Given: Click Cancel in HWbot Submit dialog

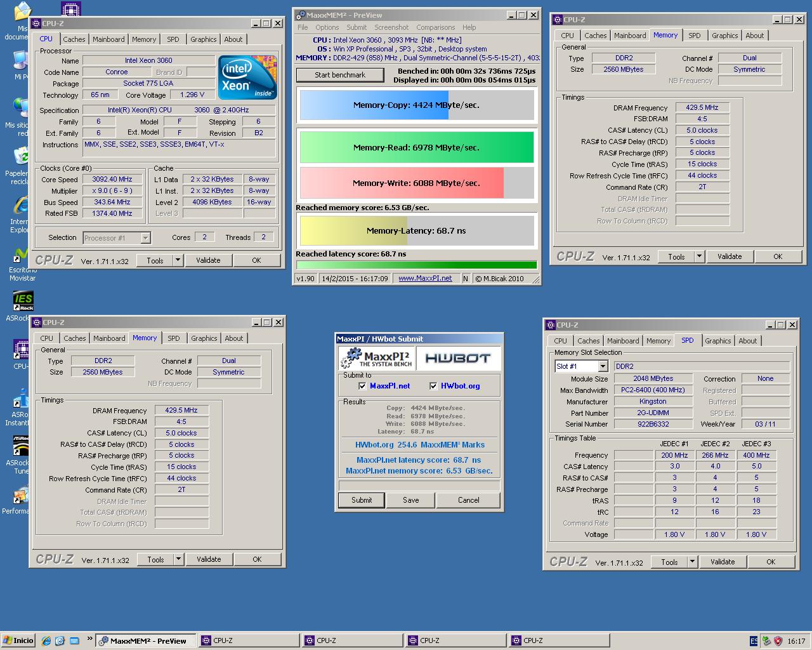Looking at the screenshot, I should click(x=469, y=500).
